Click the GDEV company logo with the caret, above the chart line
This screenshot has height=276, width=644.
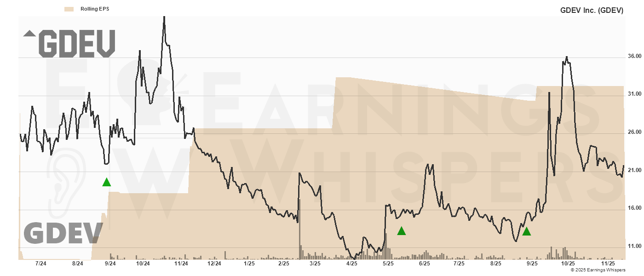69,44
